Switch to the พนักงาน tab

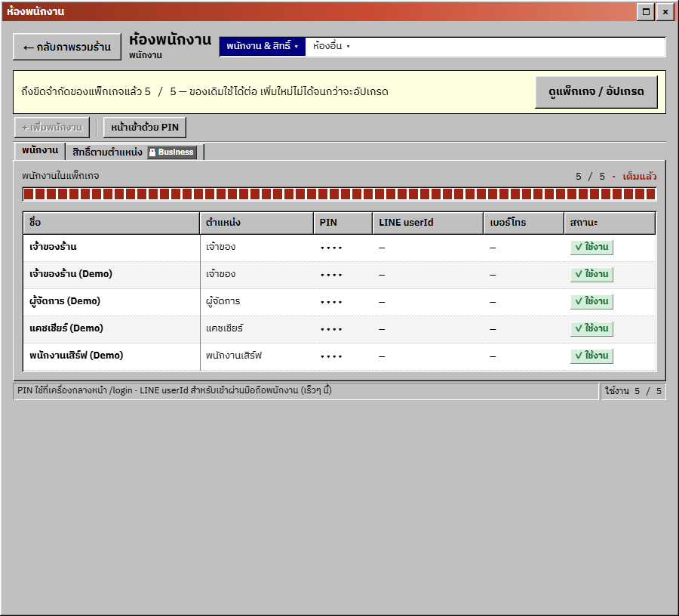40,151
